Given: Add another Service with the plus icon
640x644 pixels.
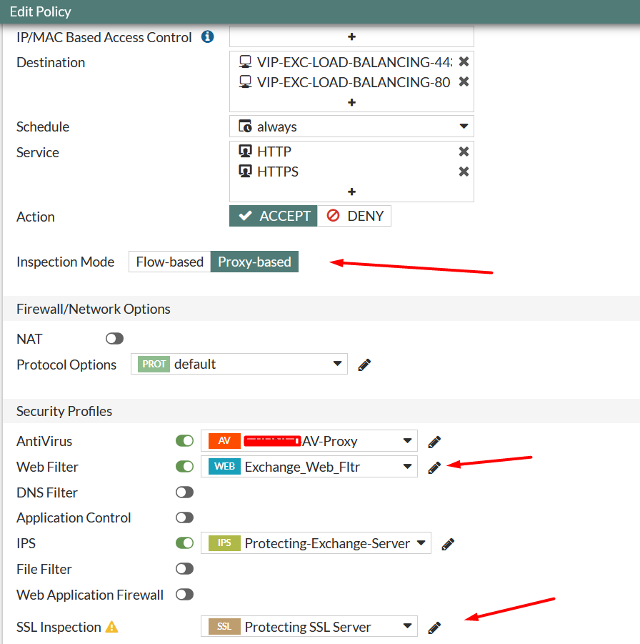Looking at the screenshot, I should click(352, 192).
